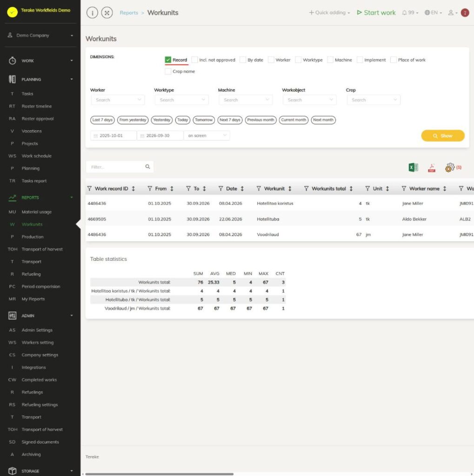
Task: Enable Incl. not approved checkbox
Action: 195,60
